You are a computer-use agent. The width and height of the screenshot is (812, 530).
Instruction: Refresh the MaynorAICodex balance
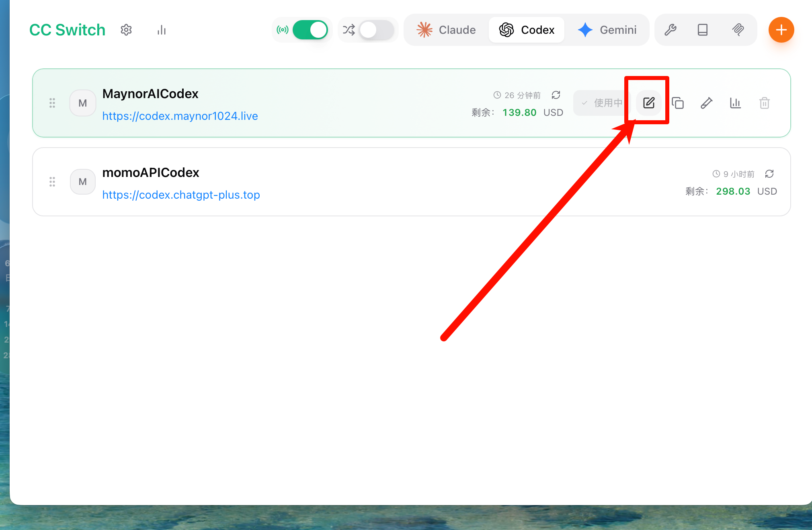(x=556, y=95)
